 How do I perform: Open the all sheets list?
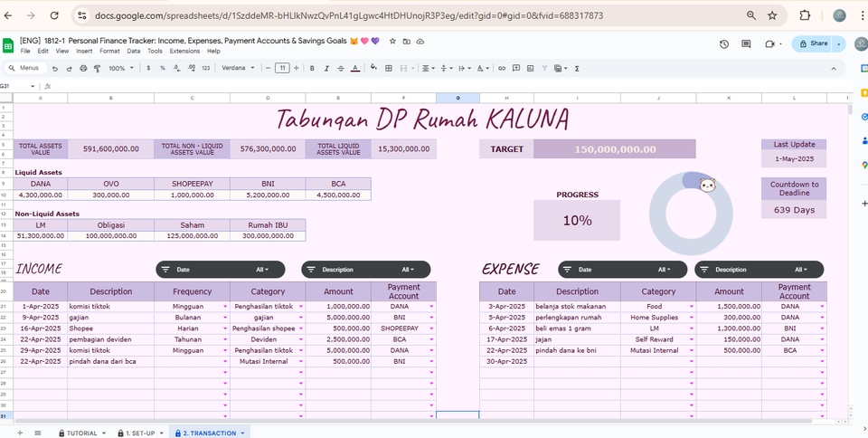coord(38,433)
